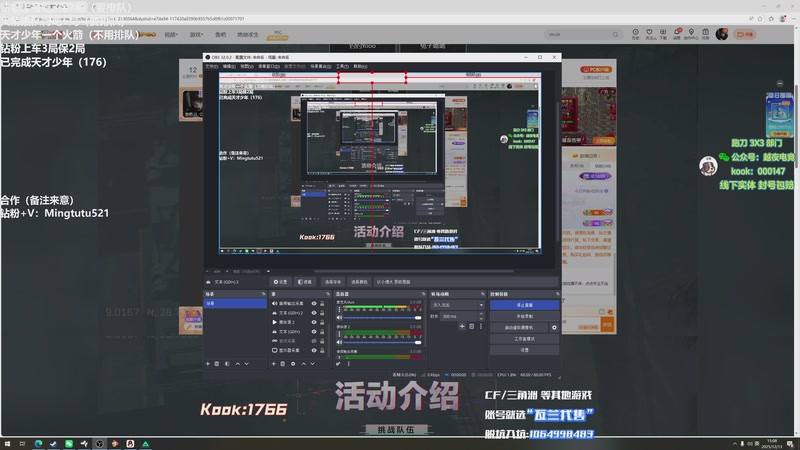The height and width of the screenshot is (450, 800).
Task: Open Microsoft Edge from the taskbar
Action: pos(38,444)
